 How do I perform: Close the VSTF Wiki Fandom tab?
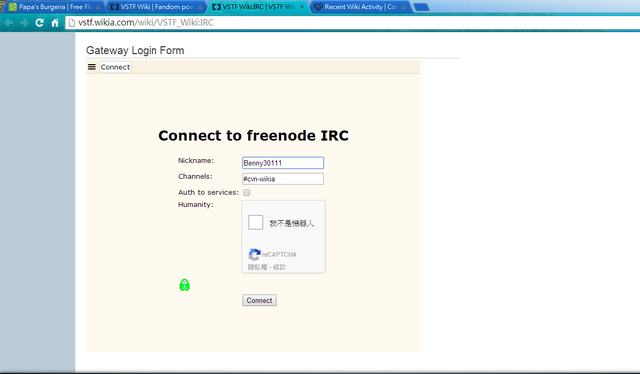(200, 7)
